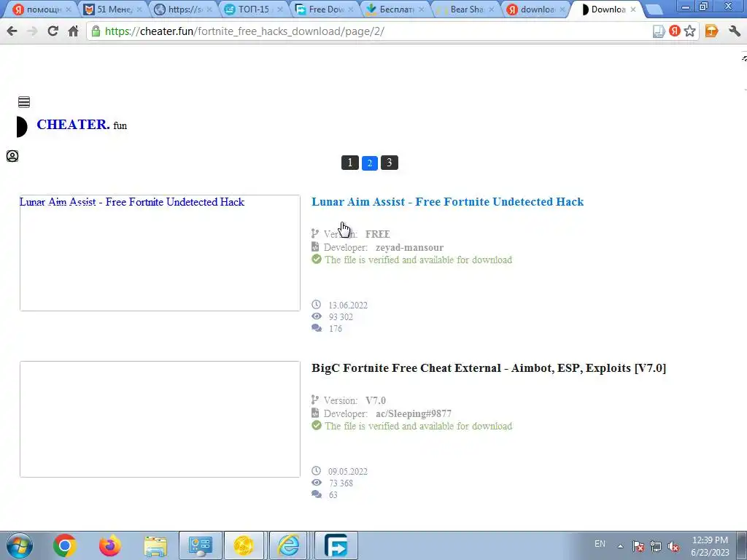Viewport: 747px width, 560px height.
Task: Click the network icon in the system tray
Action: 656,546
